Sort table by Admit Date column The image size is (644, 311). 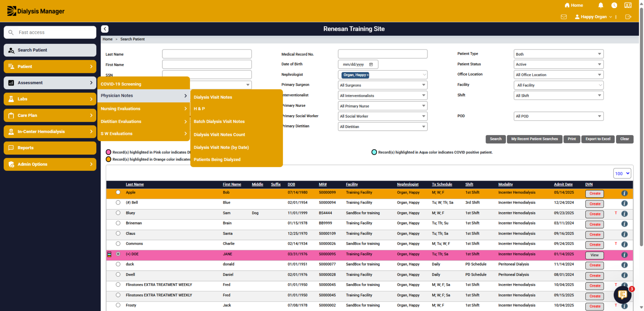pos(563,184)
